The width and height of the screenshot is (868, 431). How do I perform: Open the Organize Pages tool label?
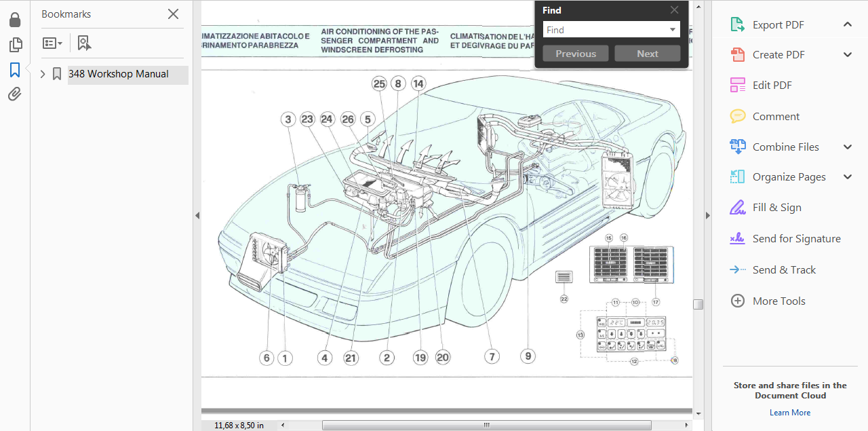tap(789, 177)
